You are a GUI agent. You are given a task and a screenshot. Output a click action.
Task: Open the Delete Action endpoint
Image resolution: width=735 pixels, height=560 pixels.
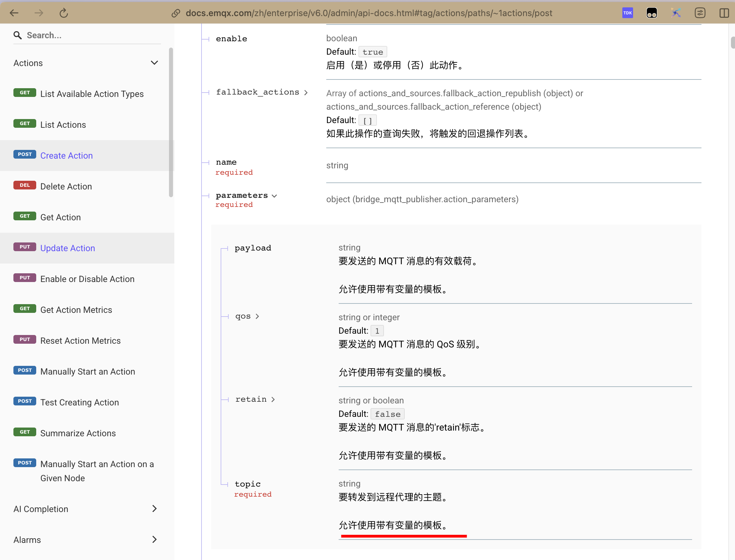point(66,186)
